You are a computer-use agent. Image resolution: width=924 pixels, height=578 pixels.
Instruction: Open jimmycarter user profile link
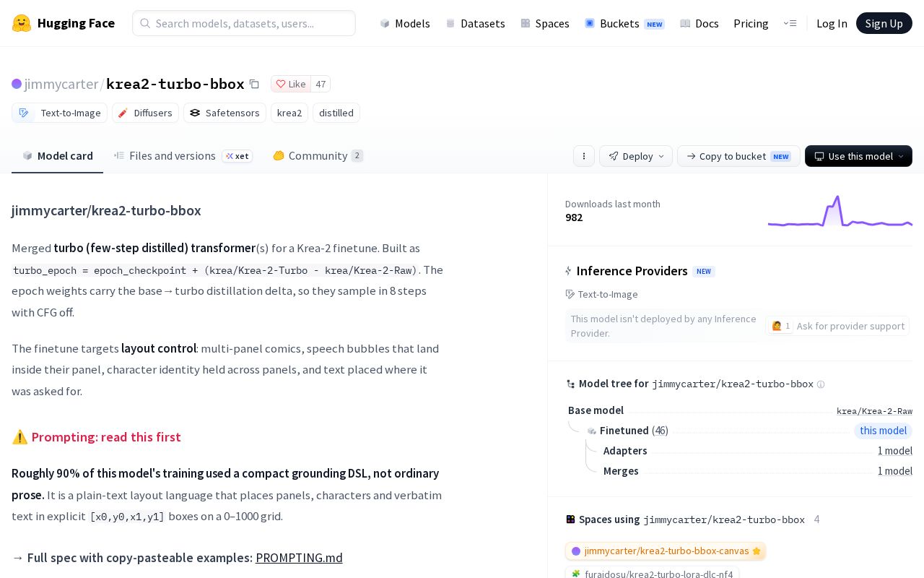pyautogui.click(x=61, y=84)
